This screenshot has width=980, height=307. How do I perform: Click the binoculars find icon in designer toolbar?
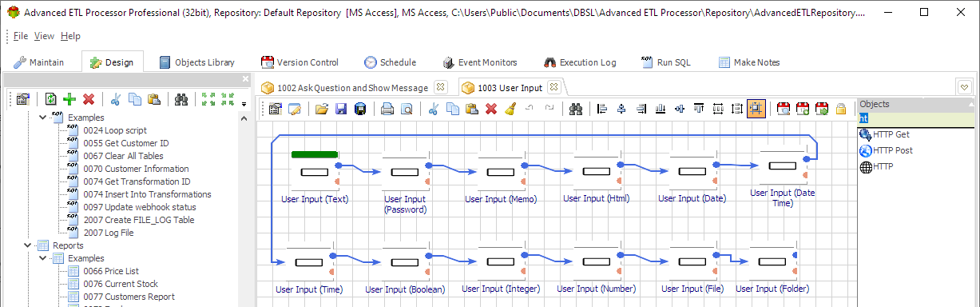(575, 110)
